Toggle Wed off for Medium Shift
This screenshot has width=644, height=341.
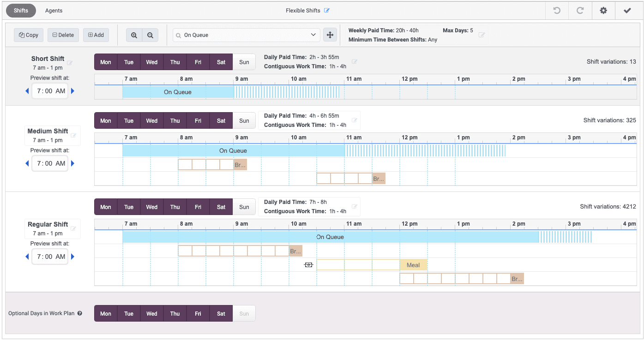[151, 120]
